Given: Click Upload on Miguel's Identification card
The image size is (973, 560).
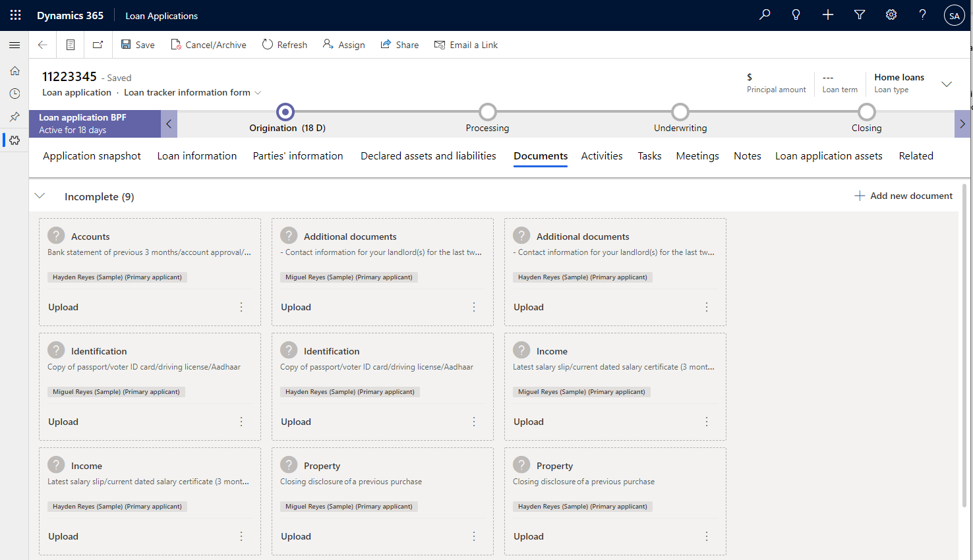Looking at the screenshot, I should coord(63,422).
